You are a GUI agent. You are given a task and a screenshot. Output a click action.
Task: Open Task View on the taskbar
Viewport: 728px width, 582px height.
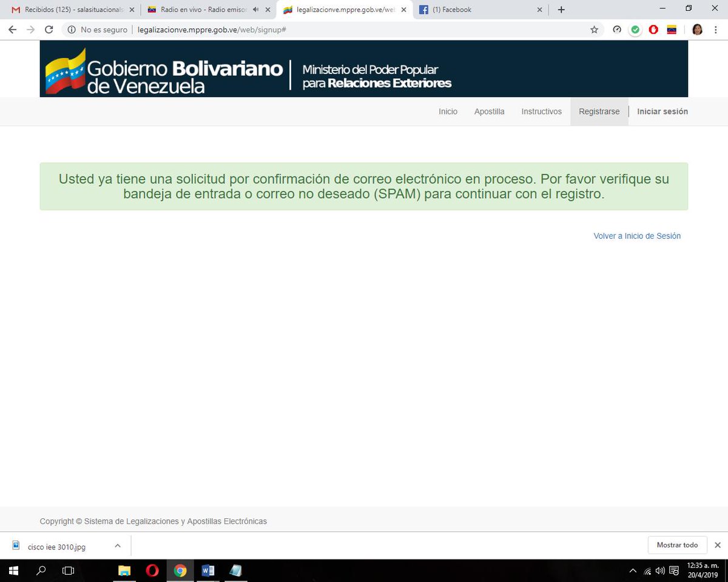pyautogui.click(x=69, y=570)
